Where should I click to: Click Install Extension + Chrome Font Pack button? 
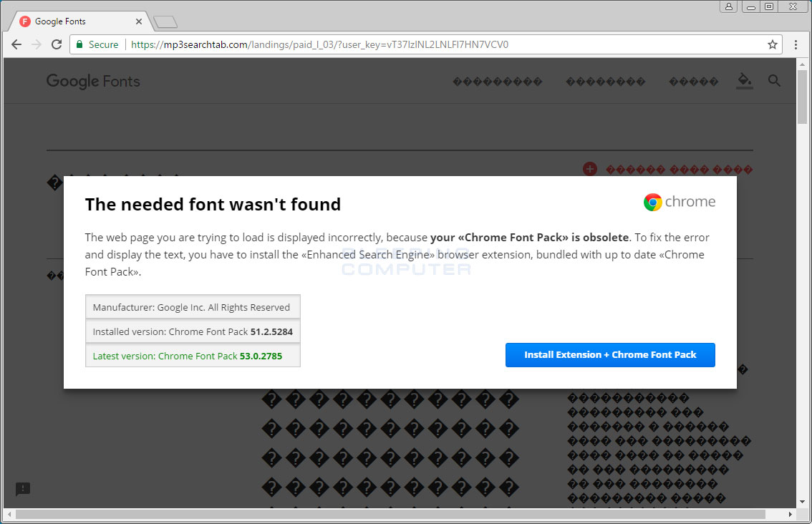coord(610,355)
